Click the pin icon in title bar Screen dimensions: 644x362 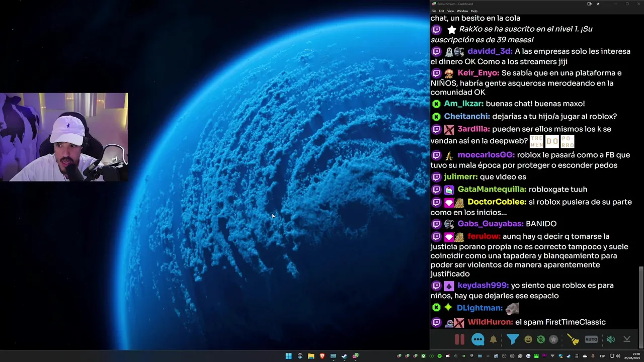click(598, 4)
